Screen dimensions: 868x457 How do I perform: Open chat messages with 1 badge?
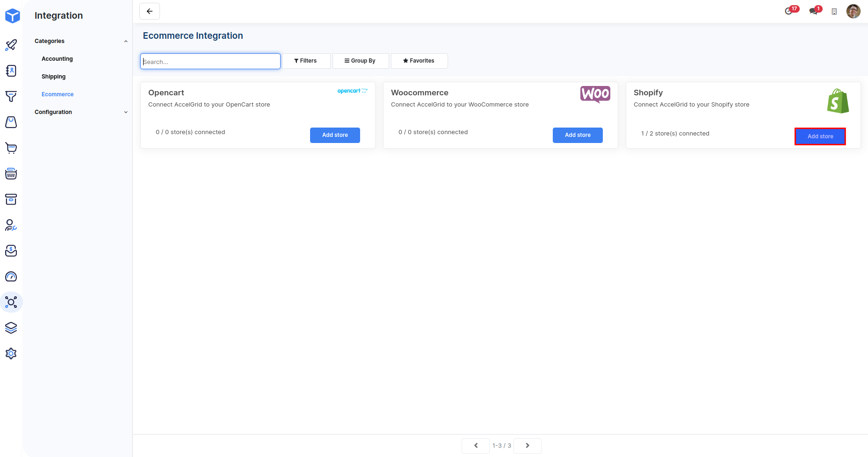click(x=815, y=10)
